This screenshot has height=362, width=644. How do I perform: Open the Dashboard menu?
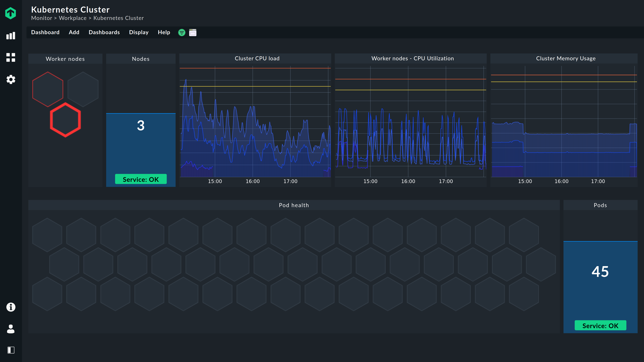pos(45,33)
